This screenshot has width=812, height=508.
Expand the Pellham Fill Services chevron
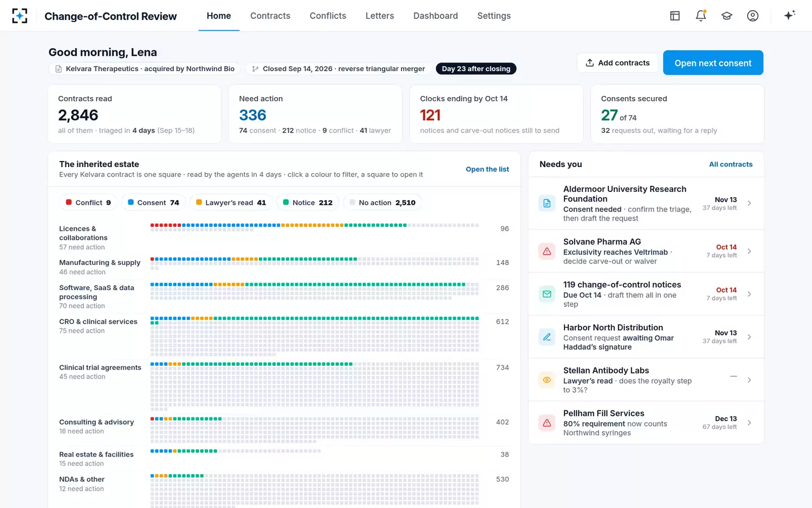coord(749,423)
